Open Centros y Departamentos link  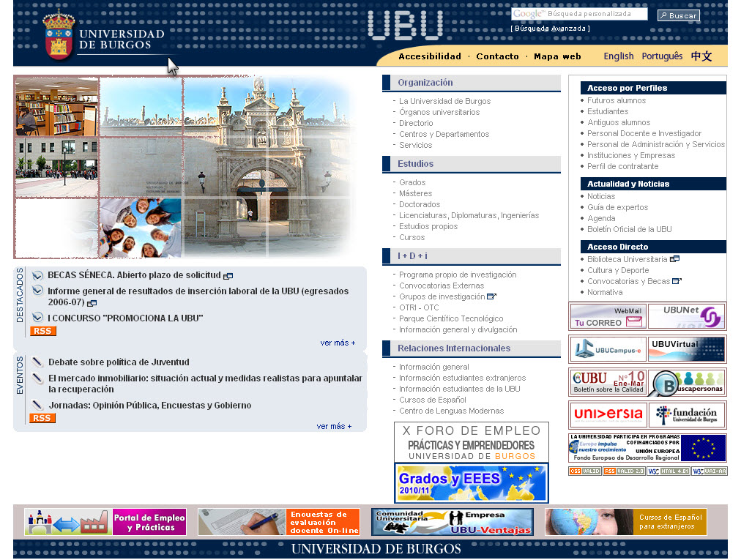tap(444, 134)
